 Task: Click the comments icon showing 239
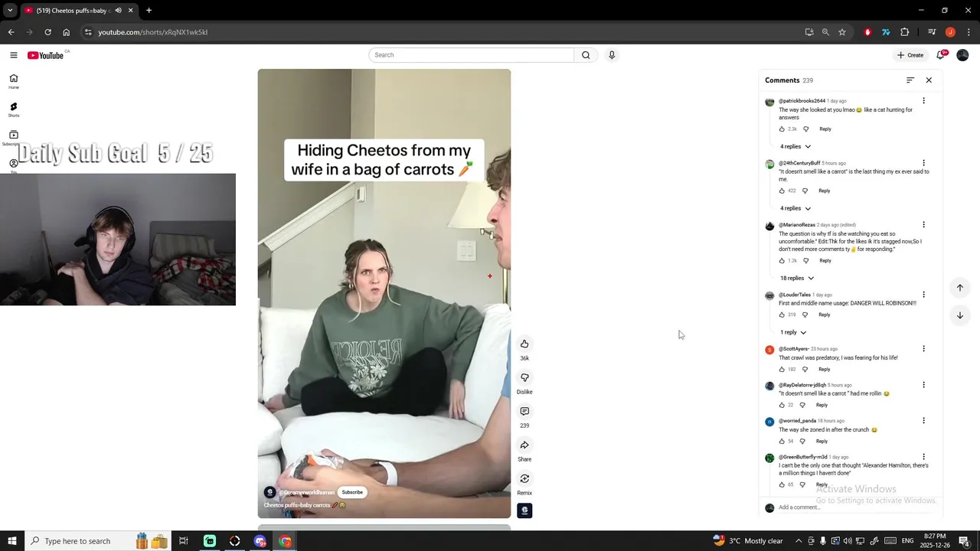tap(524, 411)
